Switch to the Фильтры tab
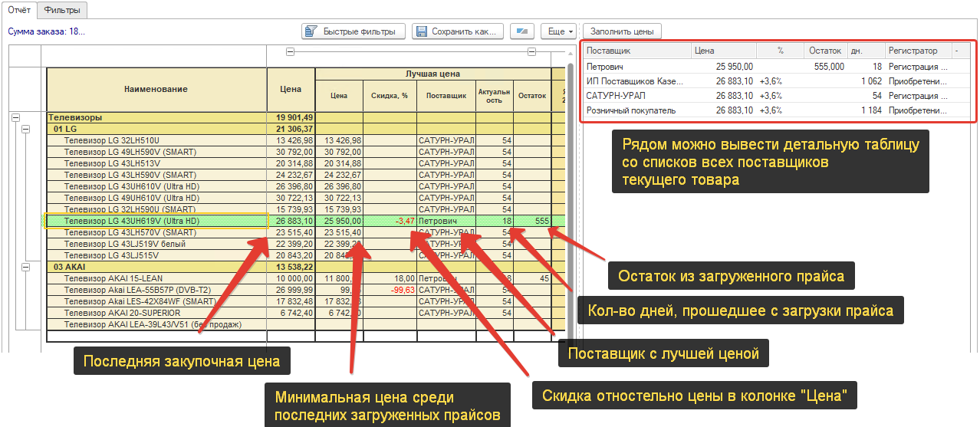Screen dimensions: 980x427 point(62,10)
